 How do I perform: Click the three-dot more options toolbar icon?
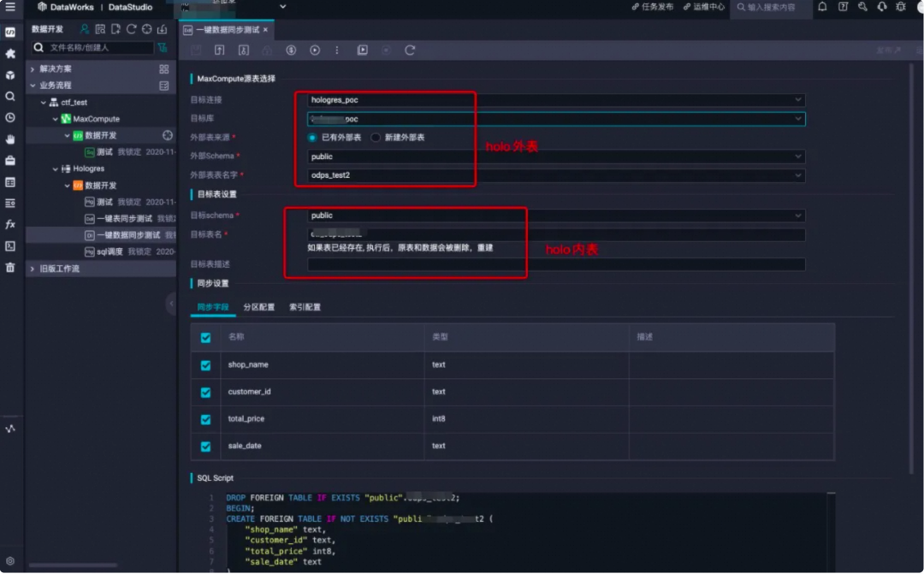(x=337, y=50)
